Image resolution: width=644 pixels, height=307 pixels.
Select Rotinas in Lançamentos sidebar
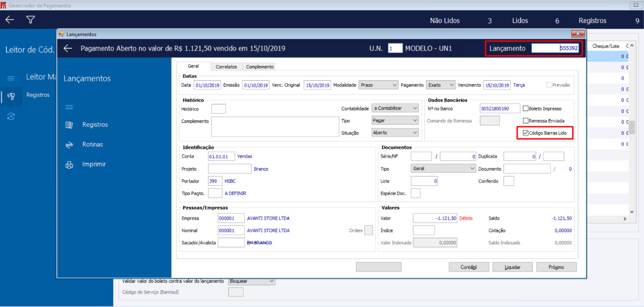92,145
